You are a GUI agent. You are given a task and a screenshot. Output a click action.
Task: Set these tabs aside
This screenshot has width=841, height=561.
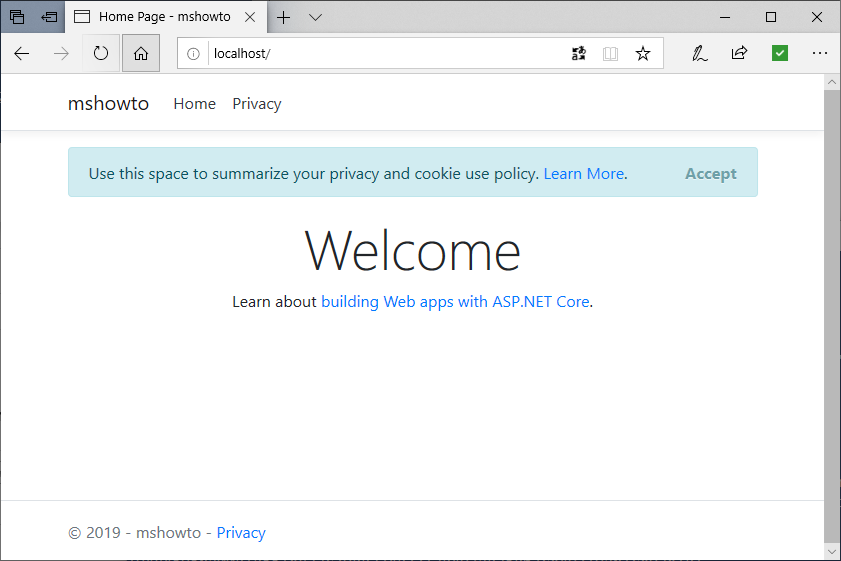pyautogui.click(x=49, y=17)
